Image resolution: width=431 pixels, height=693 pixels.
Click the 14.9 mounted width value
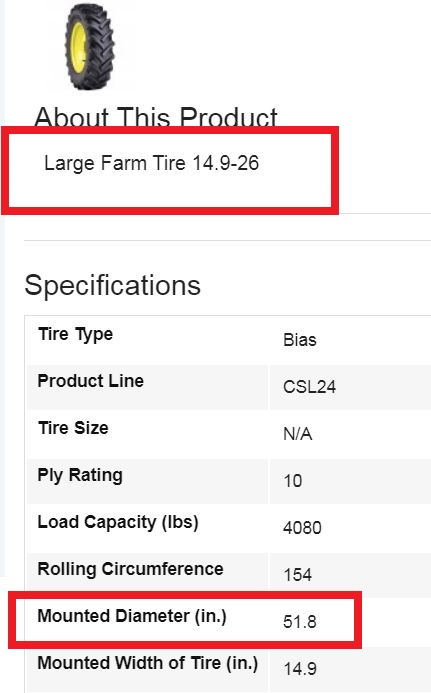pyautogui.click(x=300, y=669)
